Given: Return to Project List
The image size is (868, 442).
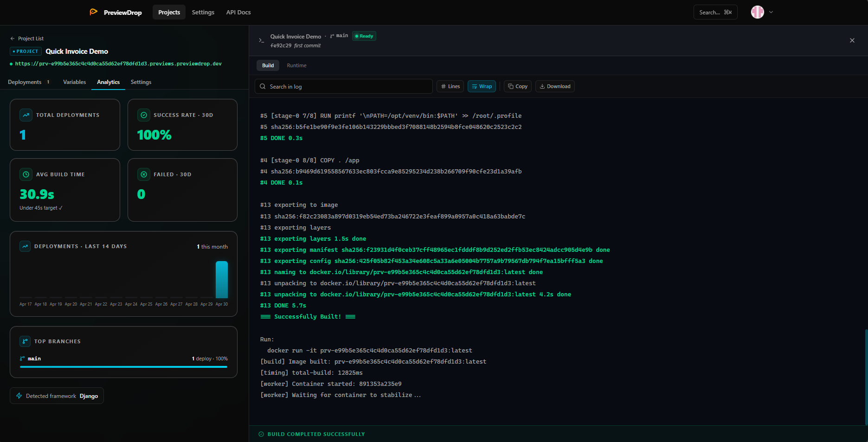Looking at the screenshot, I should (27, 38).
